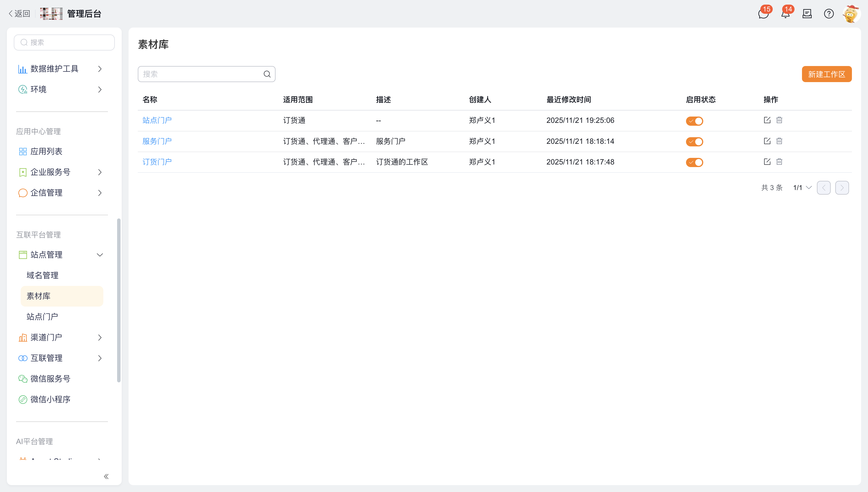This screenshot has width=868, height=492.
Task: Click the 微信服务号 icon
Action: click(x=23, y=378)
